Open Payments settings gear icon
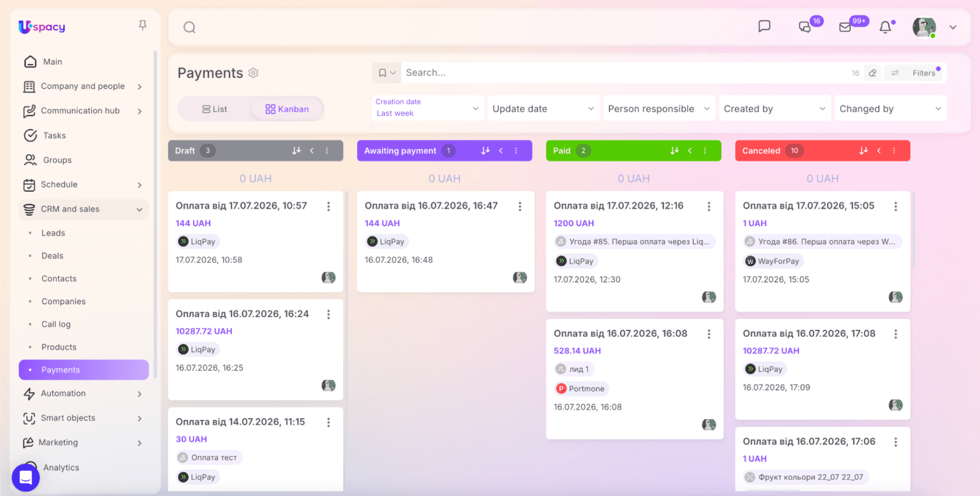This screenshot has width=980, height=496. [x=253, y=73]
